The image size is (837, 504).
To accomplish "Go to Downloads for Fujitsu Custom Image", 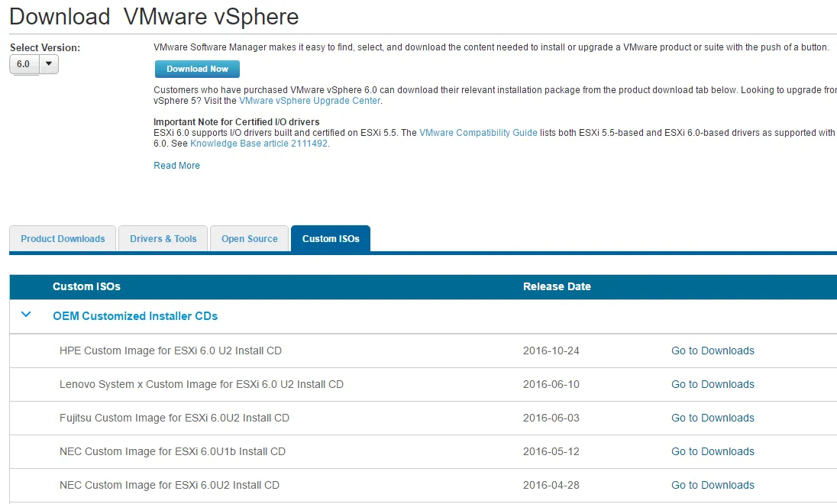I will 713,418.
